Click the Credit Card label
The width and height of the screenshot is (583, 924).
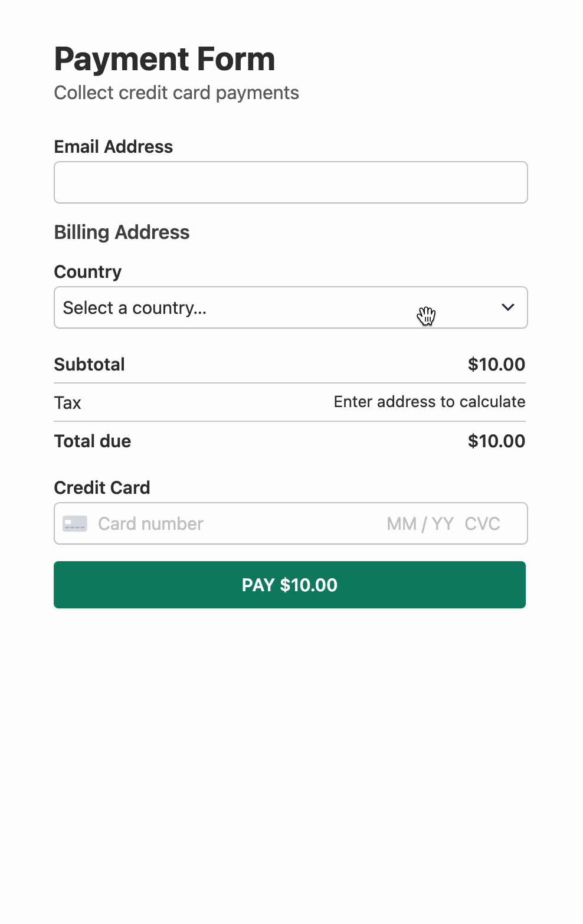coord(102,488)
